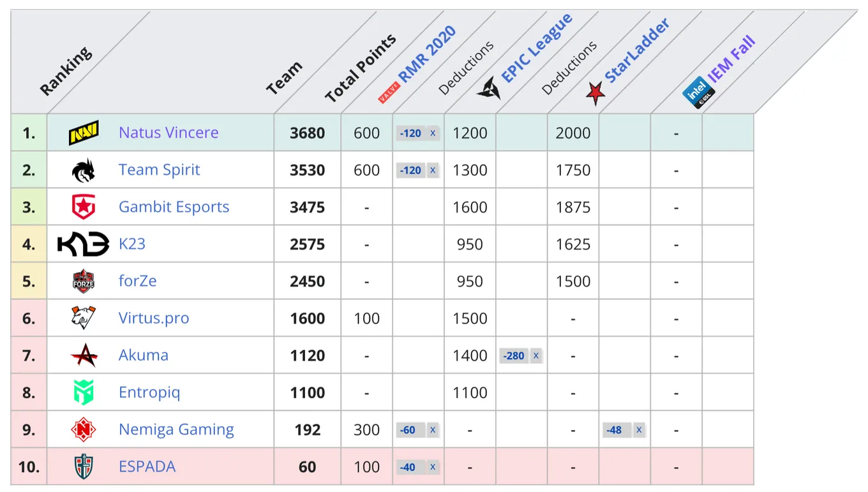Click StarLadder points 2000 for Natus Vincere
The image size is (868, 492).
click(573, 133)
